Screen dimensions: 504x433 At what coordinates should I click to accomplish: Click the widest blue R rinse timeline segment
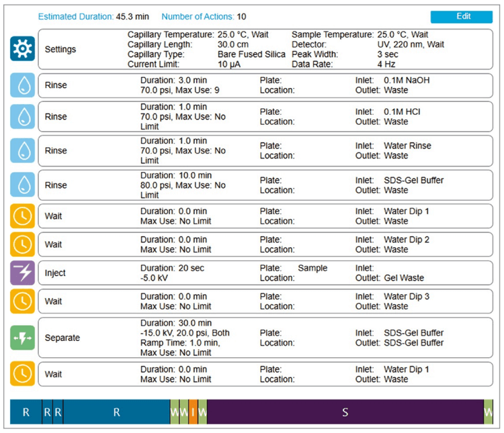pos(117,412)
